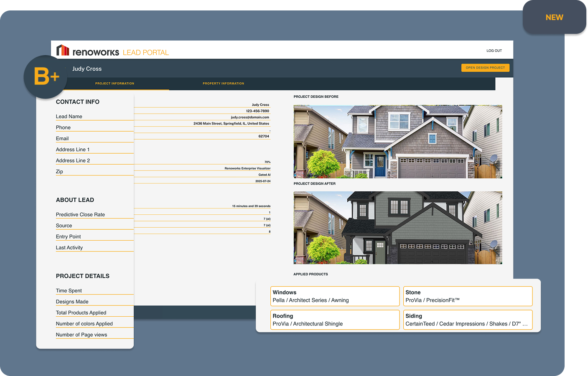The width and height of the screenshot is (588, 376).
Task: Click the Address Line 1 label
Action: point(73,150)
